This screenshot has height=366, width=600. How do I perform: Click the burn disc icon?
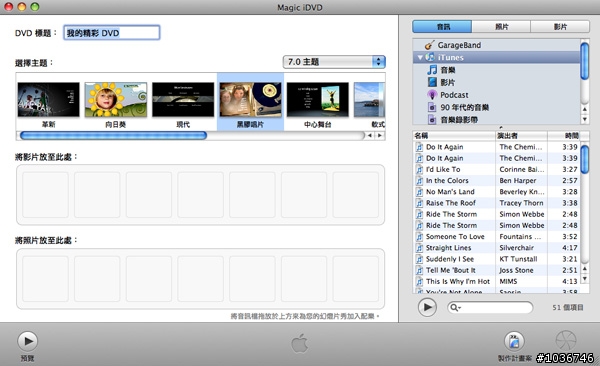(566, 341)
